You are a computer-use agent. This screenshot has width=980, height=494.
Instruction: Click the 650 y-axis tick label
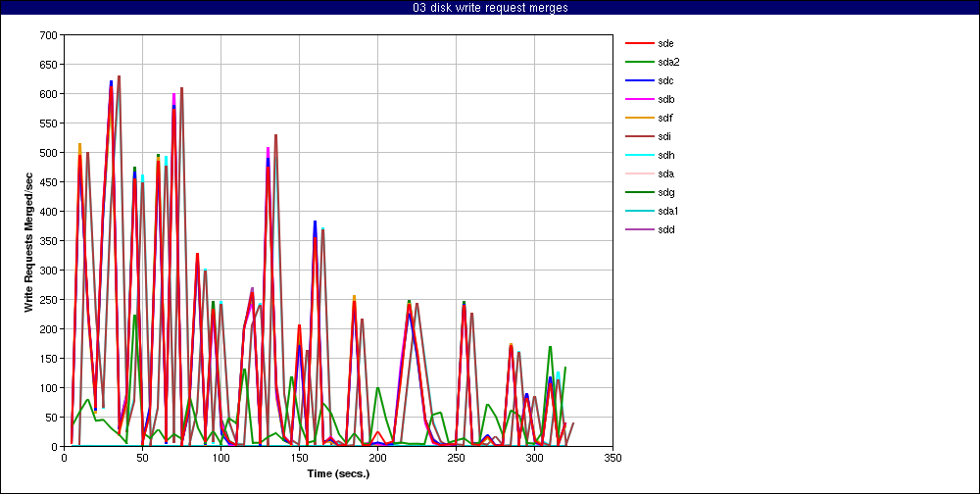51,65
